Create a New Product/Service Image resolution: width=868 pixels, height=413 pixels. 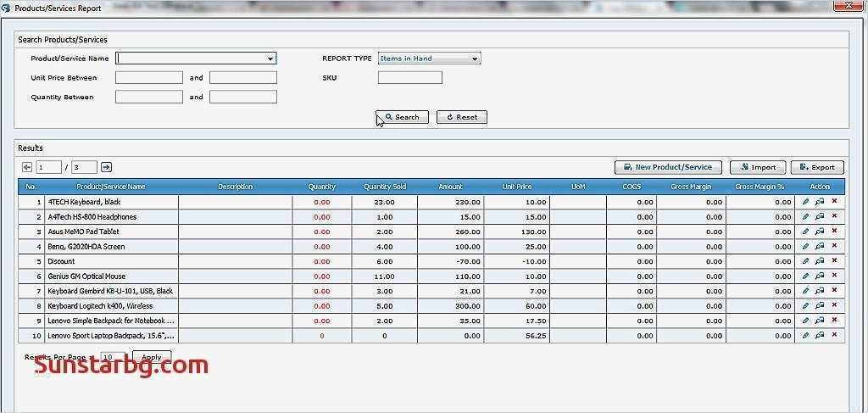(x=668, y=167)
